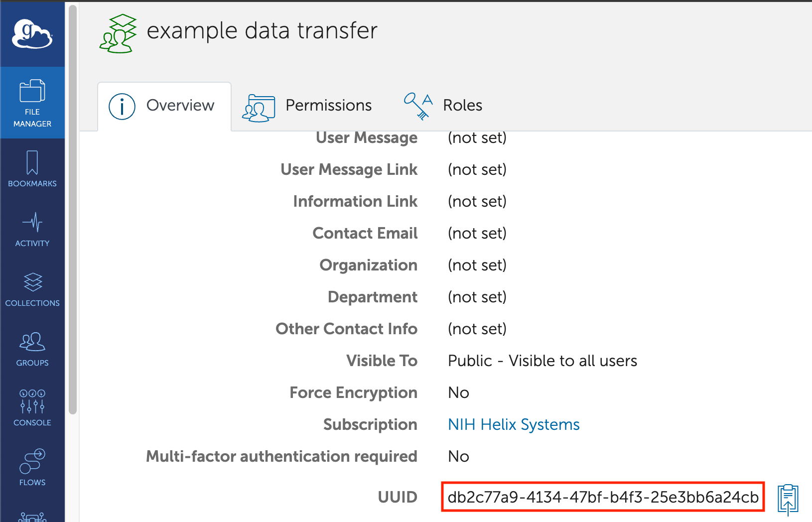
Task: Copy UUID with the clipboard icon
Action: point(788,498)
